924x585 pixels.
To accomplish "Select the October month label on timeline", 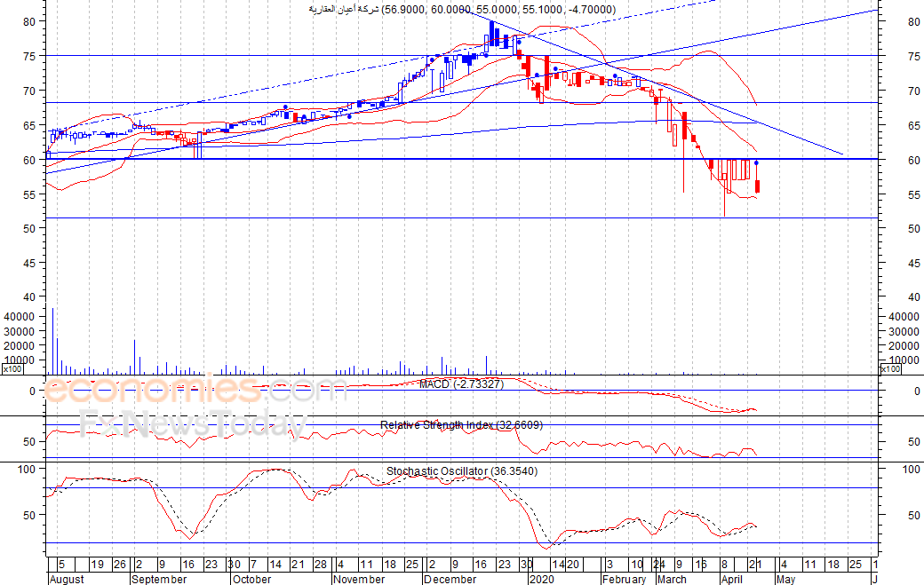I will (x=251, y=579).
